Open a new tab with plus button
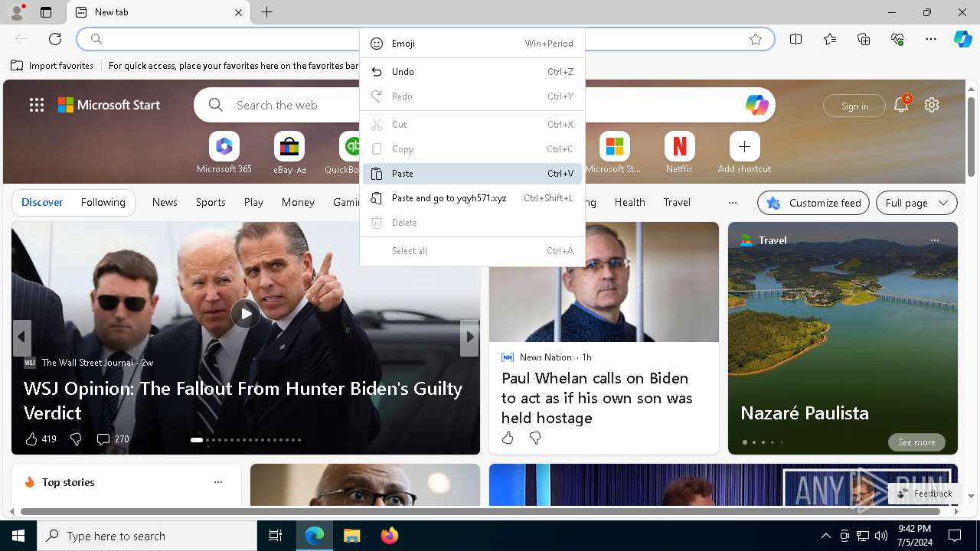Image resolution: width=980 pixels, height=551 pixels. click(x=266, y=12)
